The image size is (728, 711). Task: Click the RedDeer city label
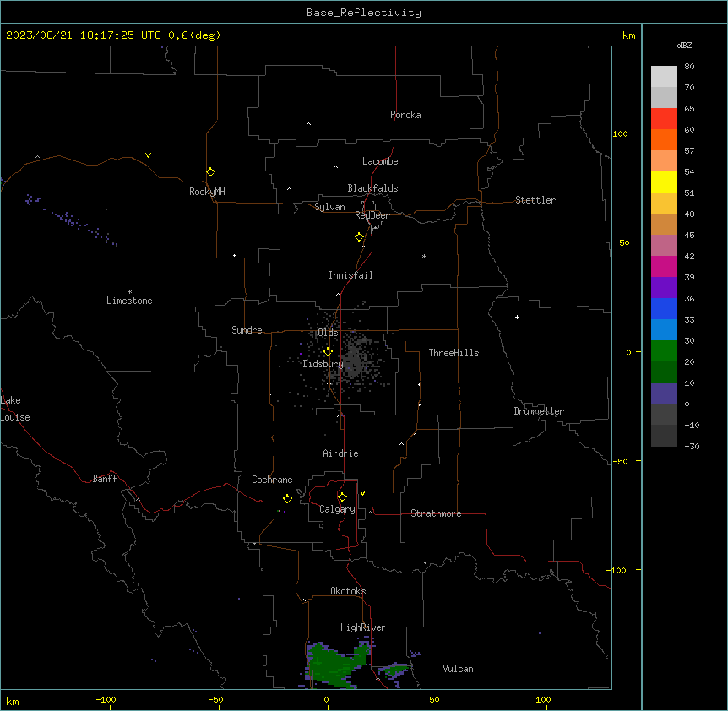click(x=372, y=215)
